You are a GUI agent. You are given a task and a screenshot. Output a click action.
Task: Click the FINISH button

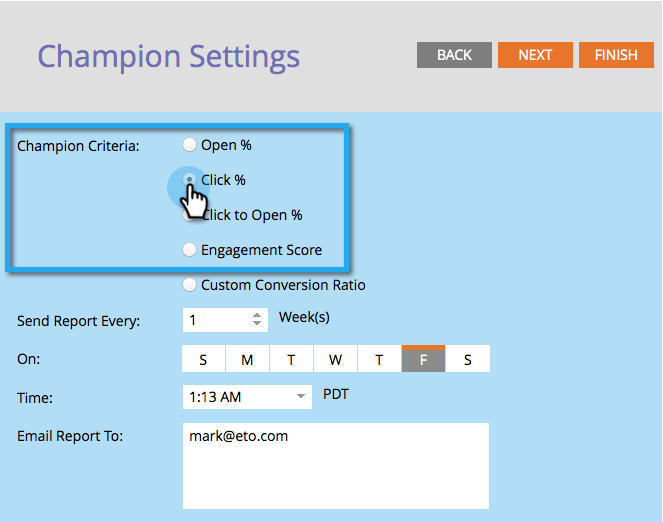(x=616, y=55)
